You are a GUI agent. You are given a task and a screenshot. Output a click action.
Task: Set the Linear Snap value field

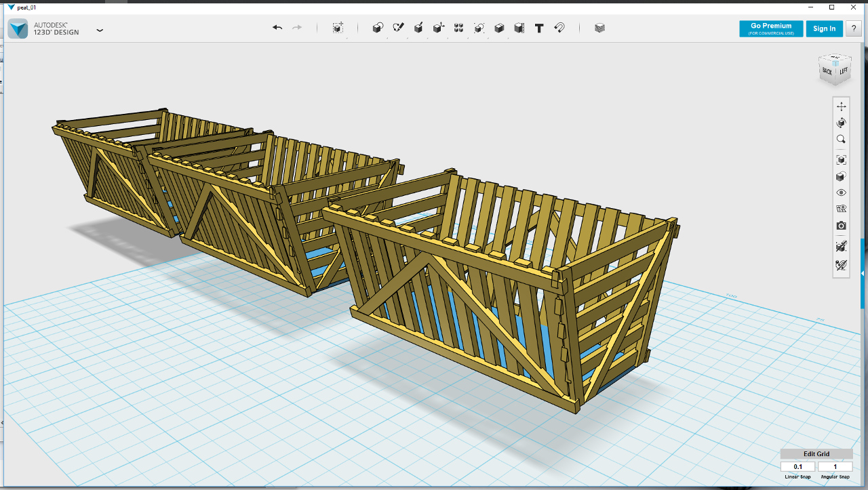pos(798,467)
